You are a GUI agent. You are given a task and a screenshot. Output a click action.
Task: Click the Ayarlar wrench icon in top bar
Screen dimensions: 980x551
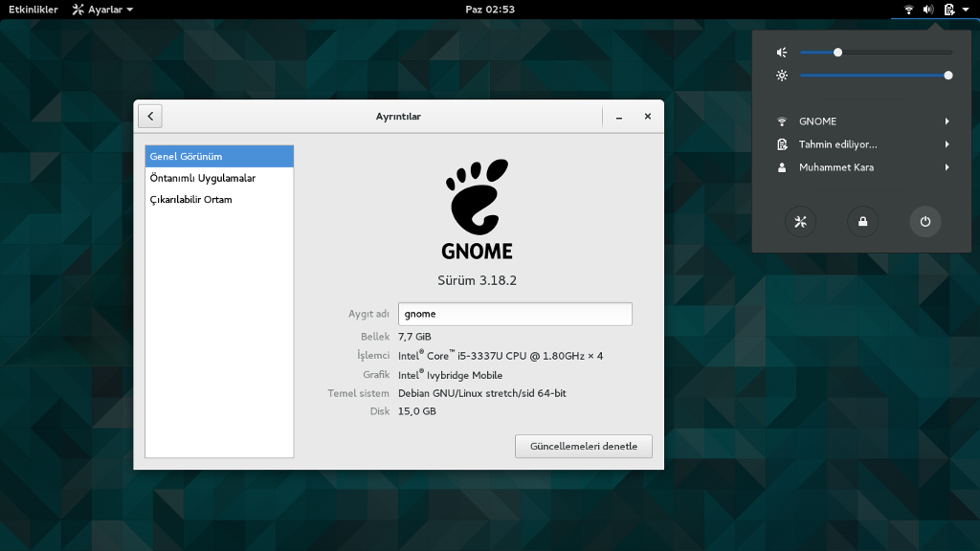(78, 10)
